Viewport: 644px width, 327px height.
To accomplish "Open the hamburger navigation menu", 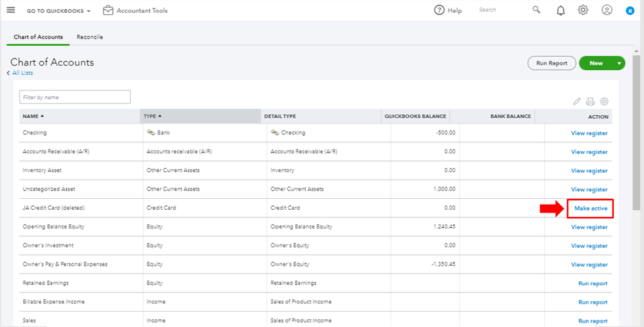I will [x=10, y=10].
